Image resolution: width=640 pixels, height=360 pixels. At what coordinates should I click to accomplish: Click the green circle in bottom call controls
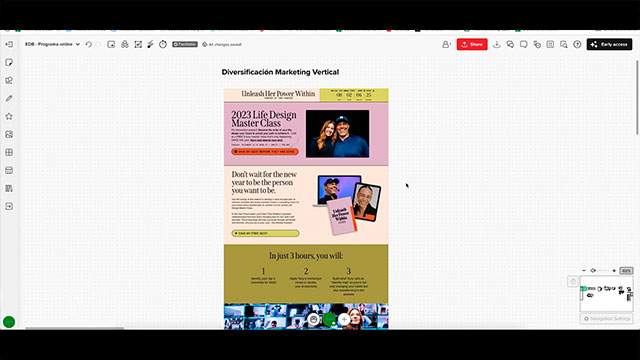[329, 320]
